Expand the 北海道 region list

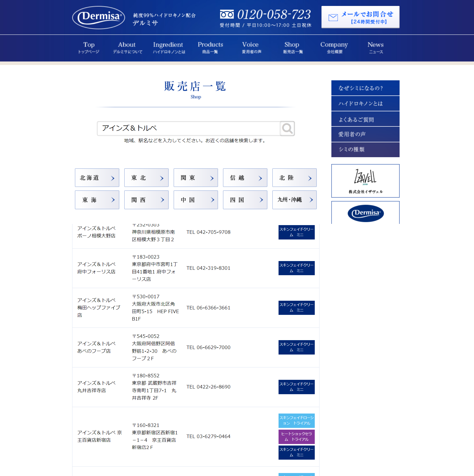pos(97,178)
